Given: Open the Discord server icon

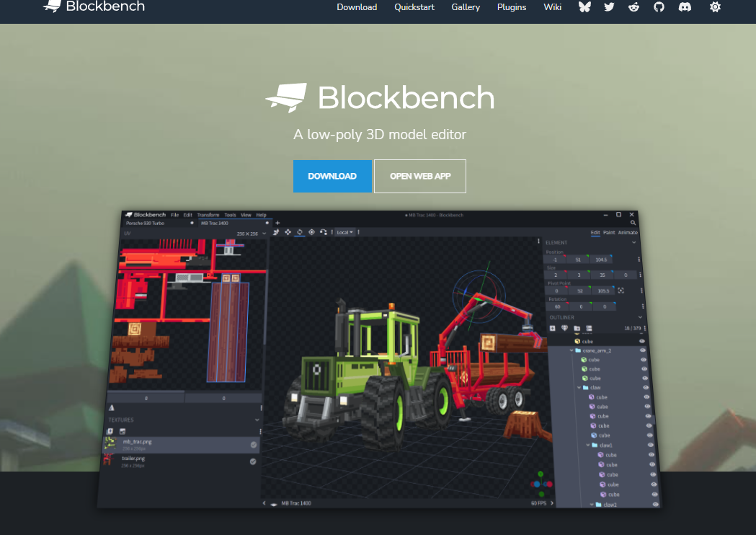Looking at the screenshot, I should point(685,7).
